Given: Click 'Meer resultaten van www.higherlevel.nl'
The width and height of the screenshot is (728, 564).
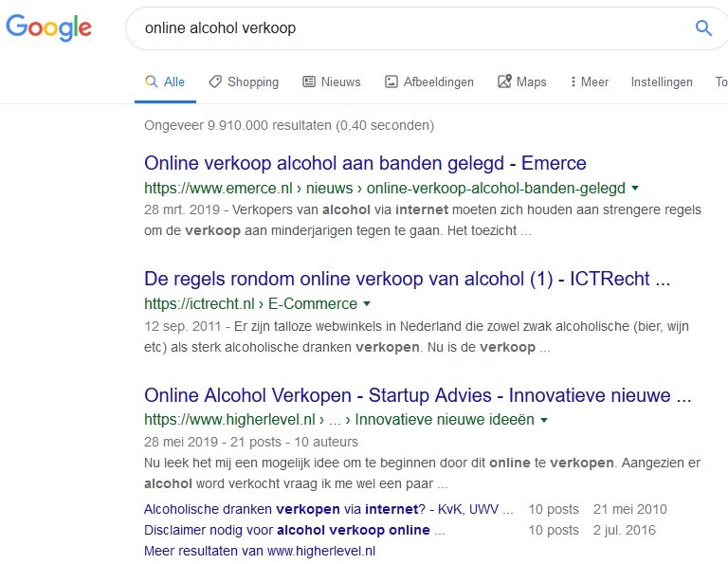Looking at the screenshot, I should (x=260, y=551).
